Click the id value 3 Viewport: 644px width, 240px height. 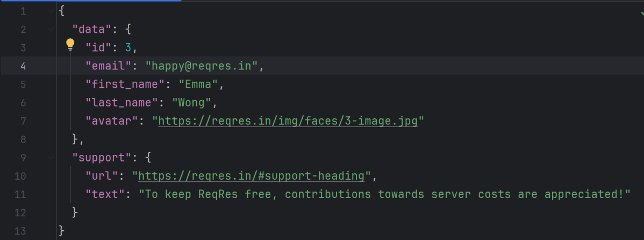(x=128, y=48)
